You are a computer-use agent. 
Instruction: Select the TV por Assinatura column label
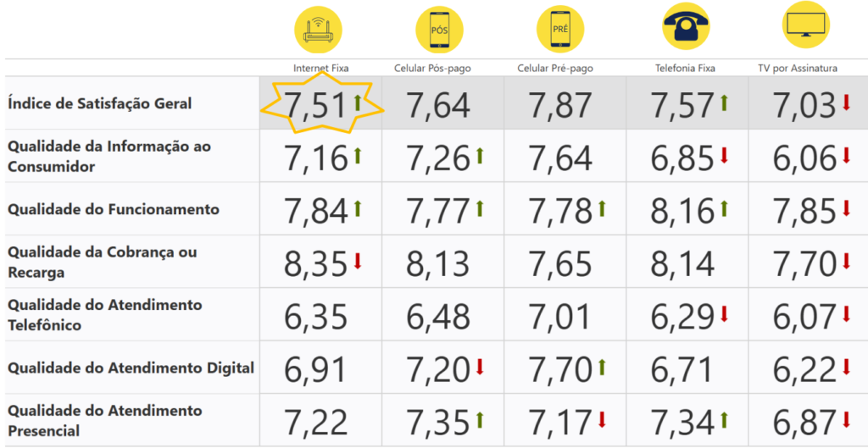coord(798,68)
